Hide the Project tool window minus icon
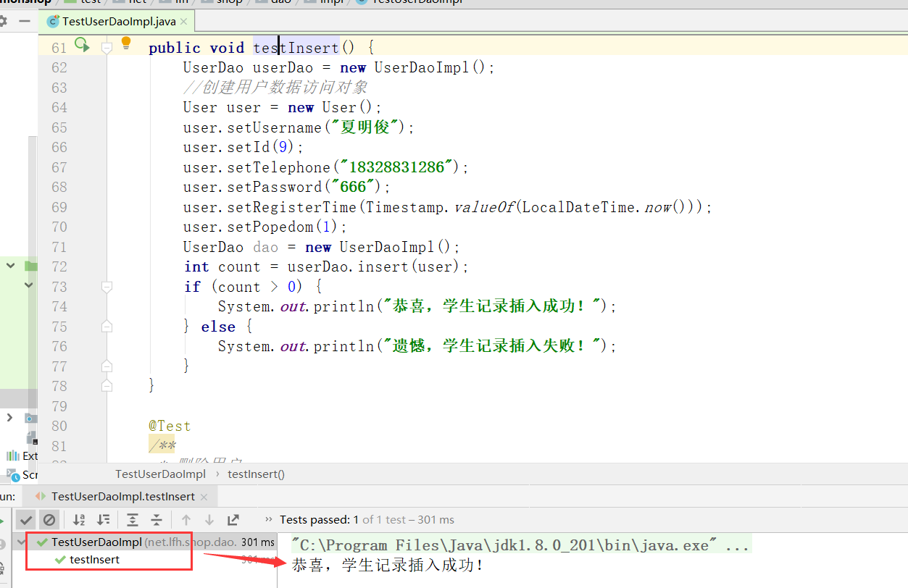Screen dimensions: 908x588 [24, 21]
